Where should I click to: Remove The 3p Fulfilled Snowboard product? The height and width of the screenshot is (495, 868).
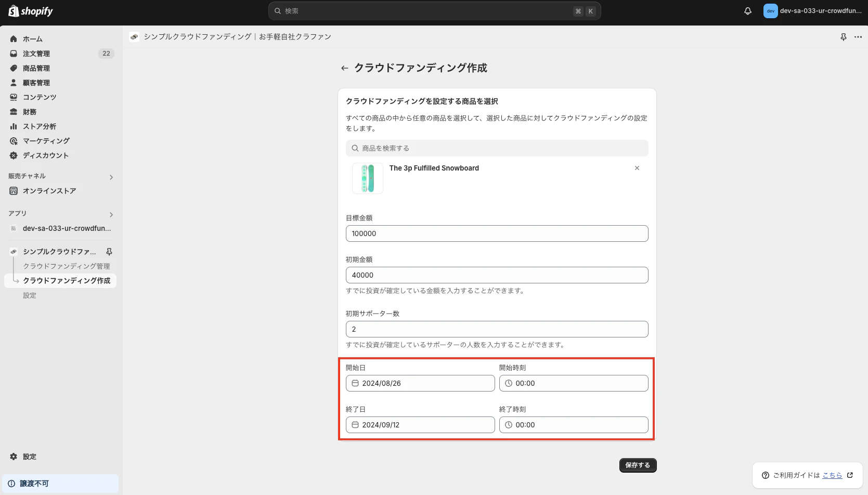[637, 168]
